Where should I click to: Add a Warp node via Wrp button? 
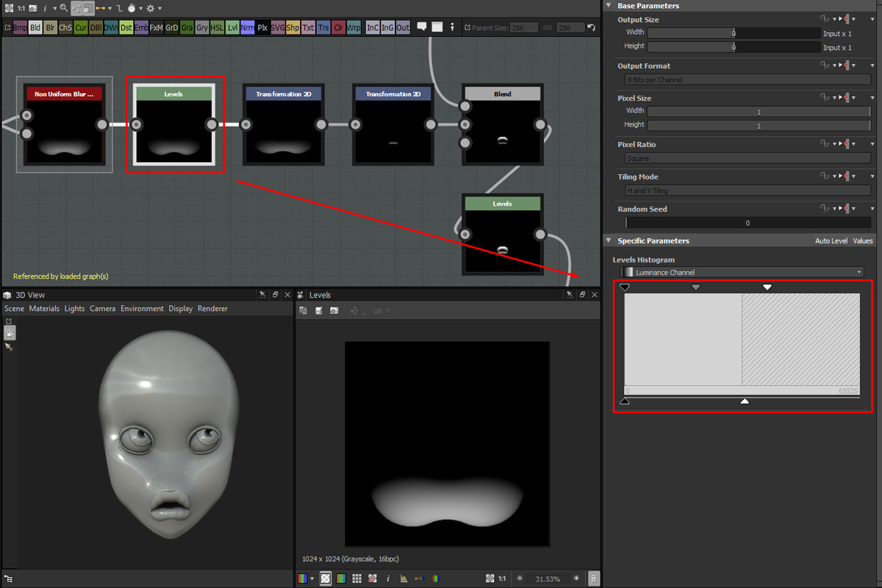point(354,28)
